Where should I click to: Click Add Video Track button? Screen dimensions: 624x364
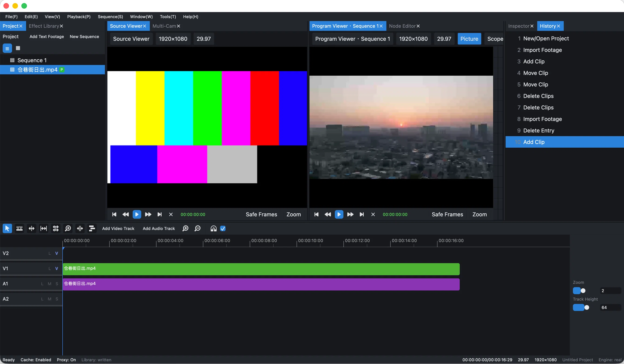pyautogui.click(x=118, y=228)
